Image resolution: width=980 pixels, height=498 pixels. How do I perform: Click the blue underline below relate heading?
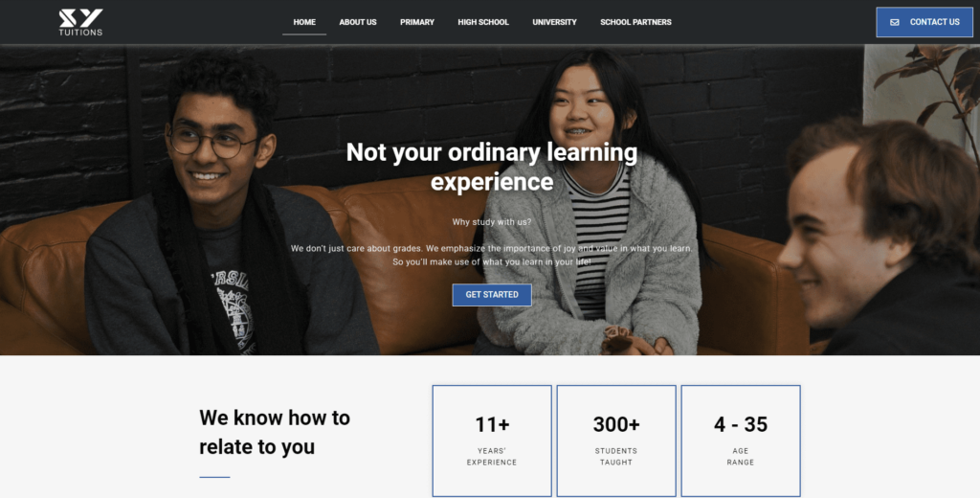click(214, 477)
